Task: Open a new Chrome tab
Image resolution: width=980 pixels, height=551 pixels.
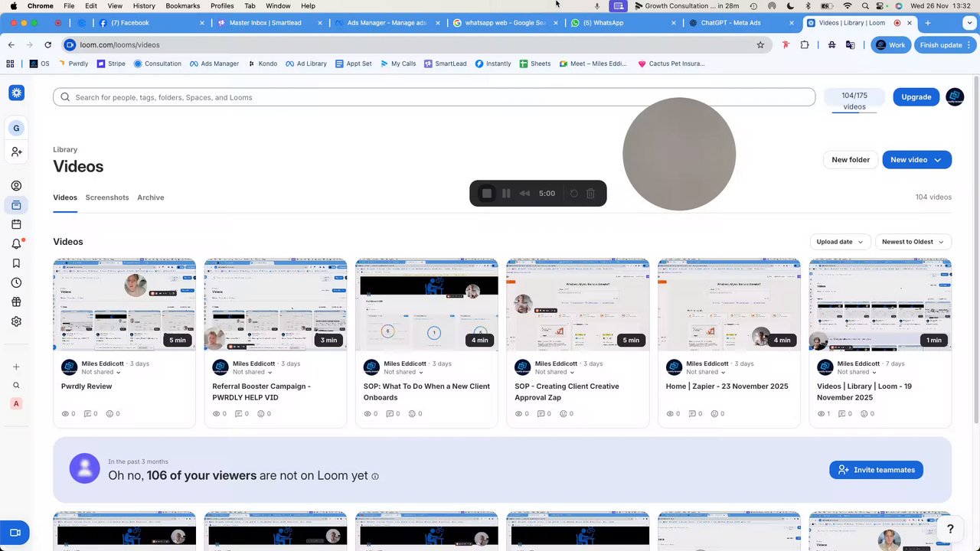Action: point(927,23)
